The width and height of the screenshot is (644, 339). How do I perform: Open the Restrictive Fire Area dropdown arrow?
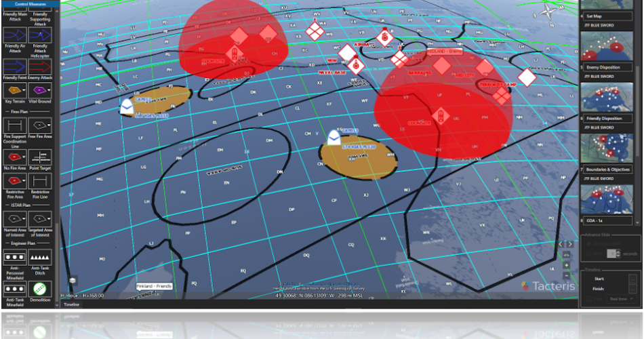pyautogui.click(x=24, y=181)
